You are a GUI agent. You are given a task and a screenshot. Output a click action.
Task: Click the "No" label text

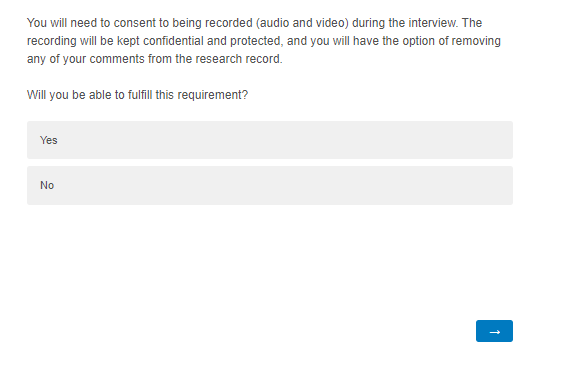47,185
